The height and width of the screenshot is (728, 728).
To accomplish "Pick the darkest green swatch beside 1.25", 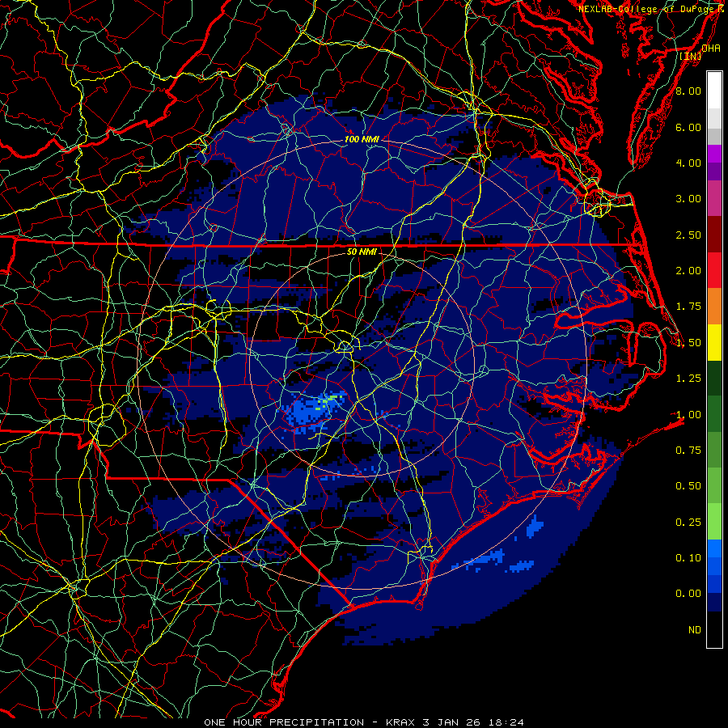I will [x=714, y=378].
